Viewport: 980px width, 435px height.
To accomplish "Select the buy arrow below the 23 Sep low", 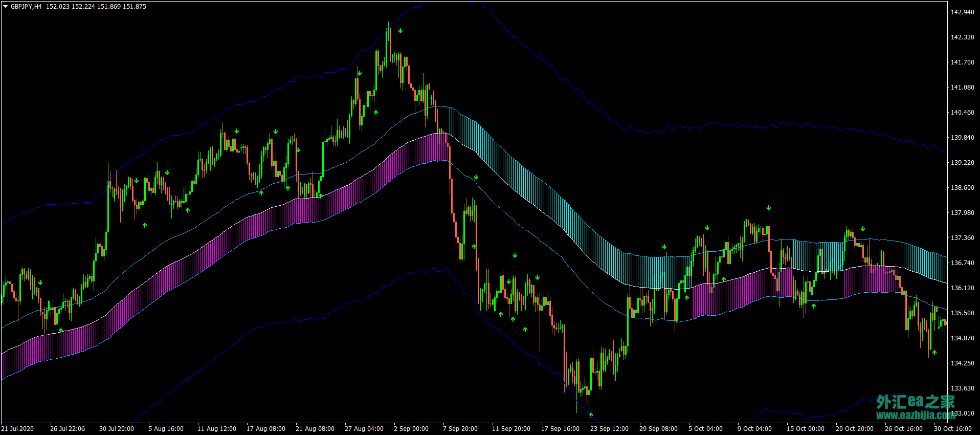I will point(591,415).
